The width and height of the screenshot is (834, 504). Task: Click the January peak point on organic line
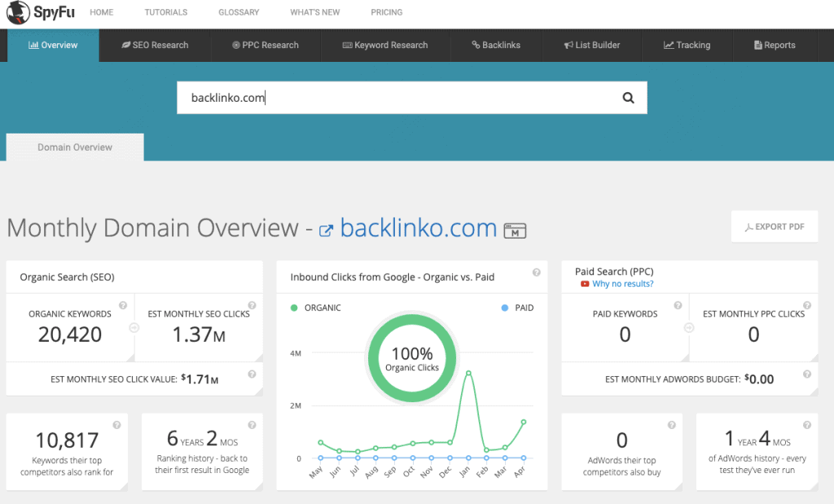pos(468,373)
